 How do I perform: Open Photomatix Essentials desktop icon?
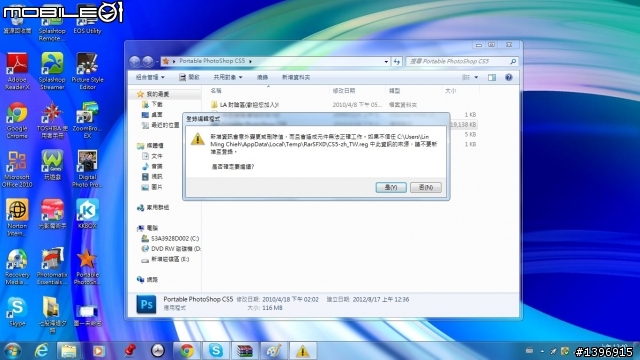pos(52,266)
